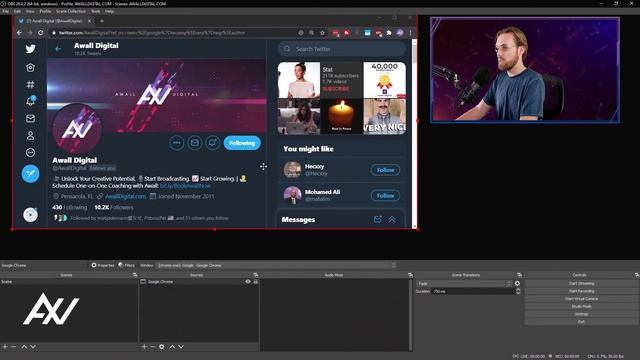Pop out the Scene Transitions dock
Image resolution: width=640 pixels, height=360 pixels.
point(519,275)
